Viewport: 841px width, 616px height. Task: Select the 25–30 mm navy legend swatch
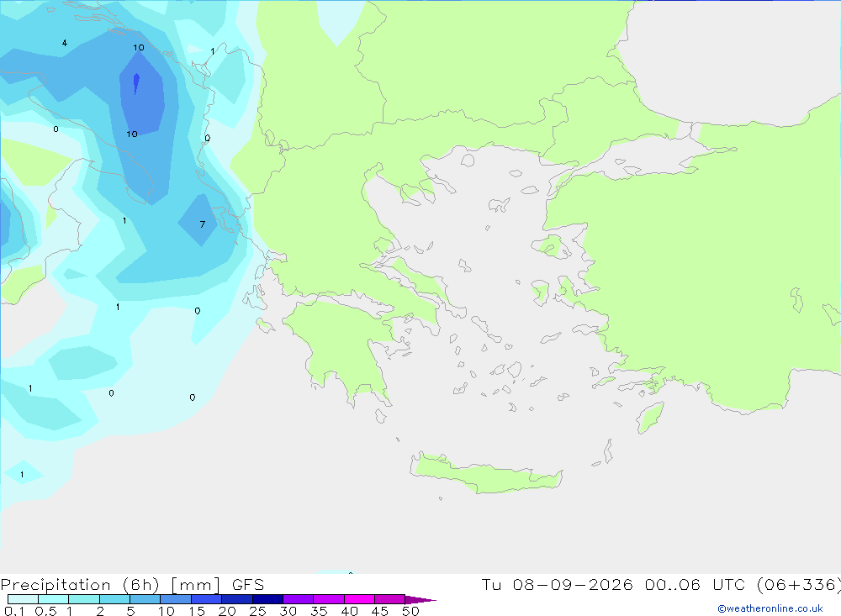267,599
